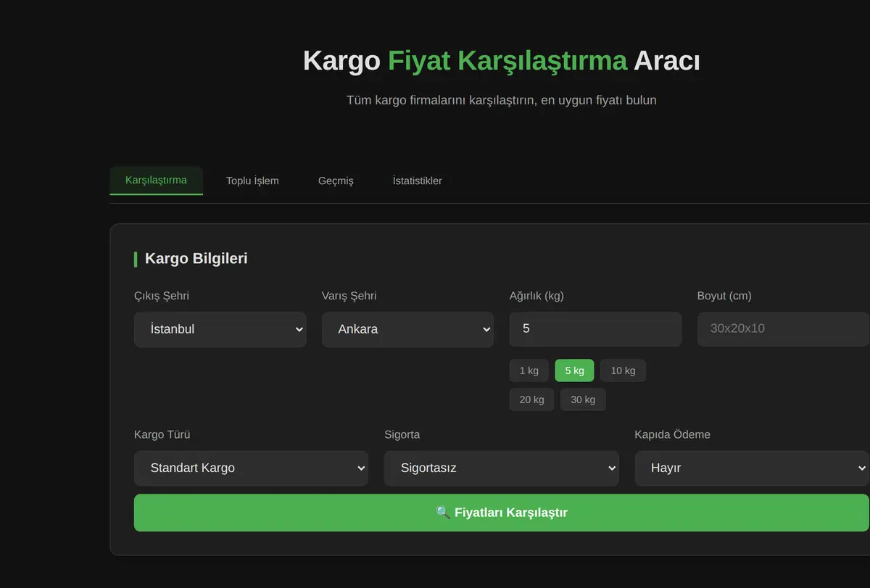Viewport: 870px width, 588px height.
Task: Open the Kargo Türü dropdown
Action: point(251,468)
